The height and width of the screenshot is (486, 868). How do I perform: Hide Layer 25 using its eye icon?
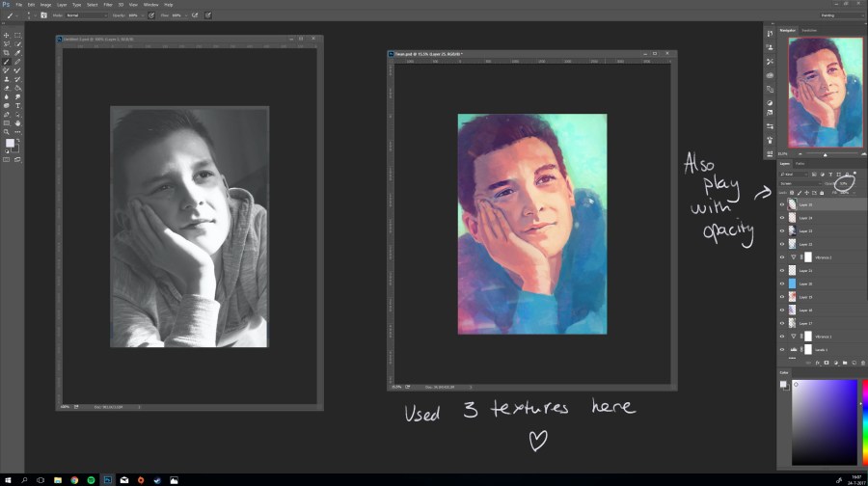coord(782,204)
